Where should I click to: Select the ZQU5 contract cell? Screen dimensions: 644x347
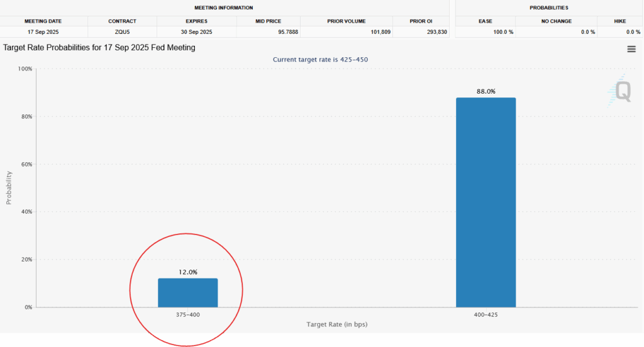tap(122, 32)
